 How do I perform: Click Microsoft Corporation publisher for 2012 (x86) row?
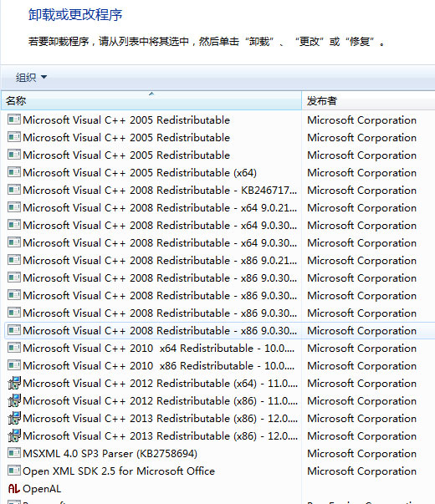pyautogui.click(x=361, y=401)
